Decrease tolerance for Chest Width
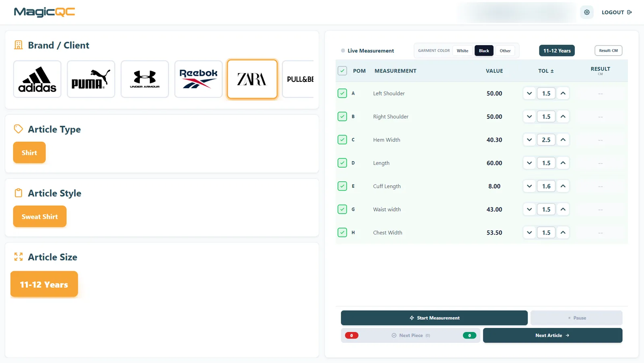Image resolution: width=644 pixels, height=363 pixels. 529,232
